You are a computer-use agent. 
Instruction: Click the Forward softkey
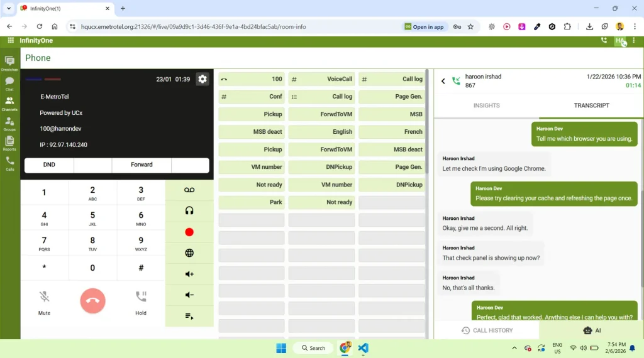142,165
